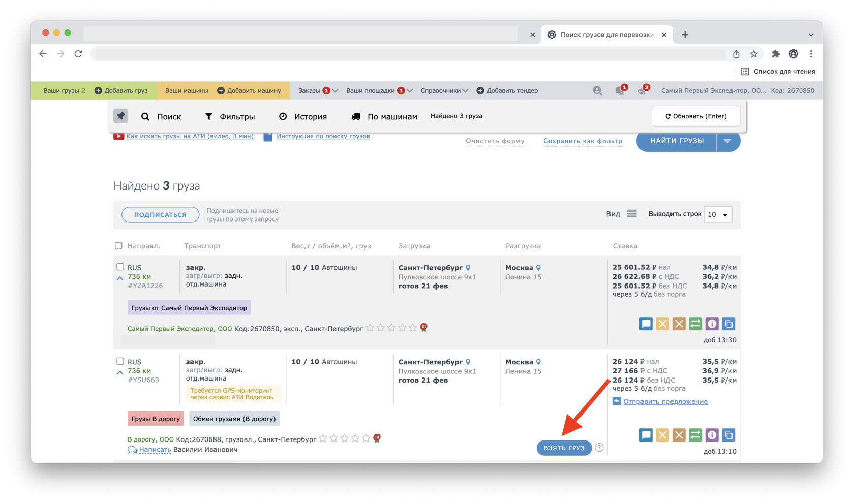Click the НАЙТИ ГРУЗЫ button
The height and width of the screenshot is (504, 854).
pos(677,141)
